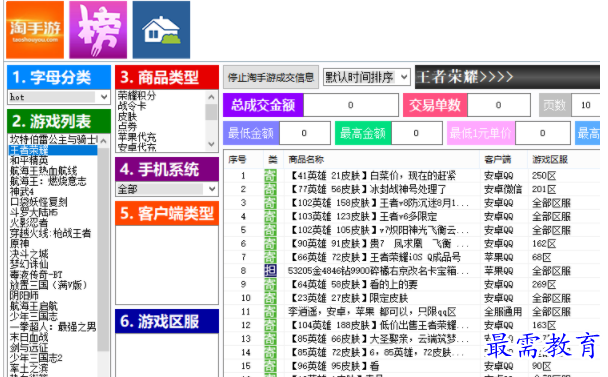Click the 6. 游戏区服 header
The height and width of the screenshot is (377, 608).
pos(167,321)
